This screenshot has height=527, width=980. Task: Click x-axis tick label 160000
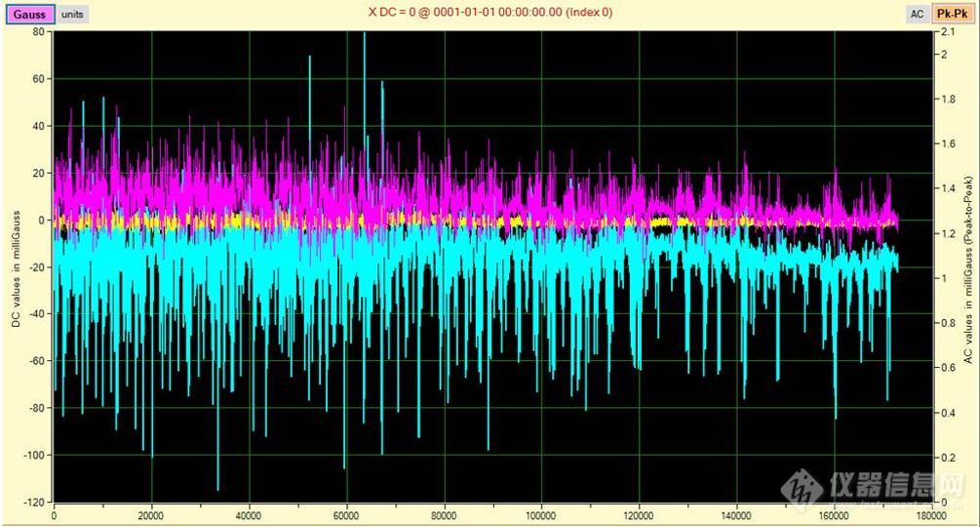pos(833,515)
